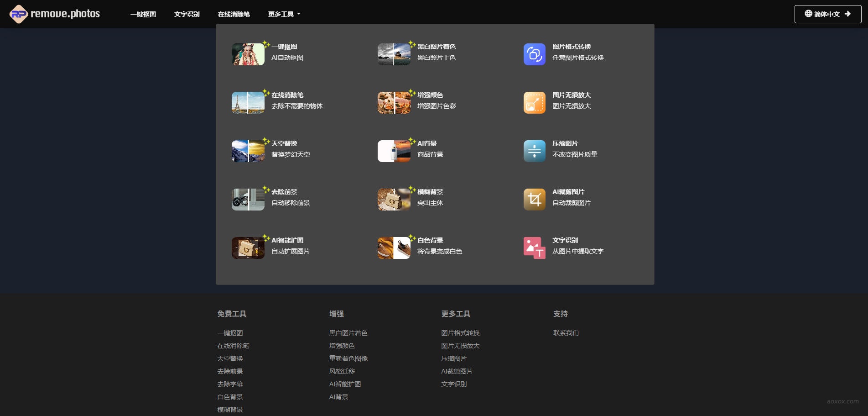
Task: Click the 压缩图片 compress icon
Action: coord(534,151)
